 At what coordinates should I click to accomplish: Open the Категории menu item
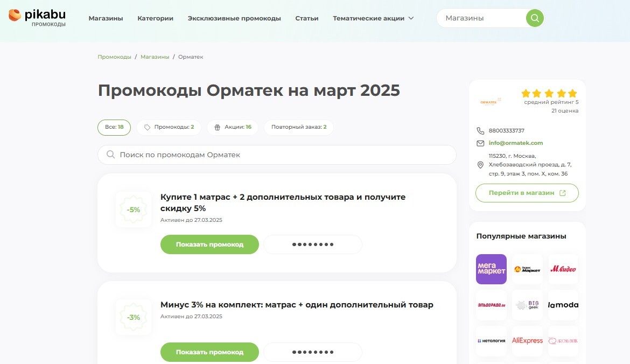155,18
